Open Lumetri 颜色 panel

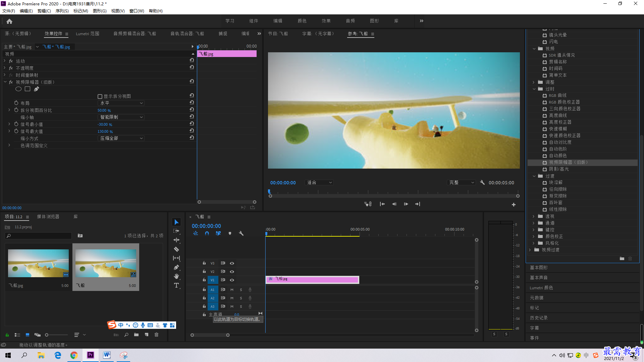[x=541, y=288]
